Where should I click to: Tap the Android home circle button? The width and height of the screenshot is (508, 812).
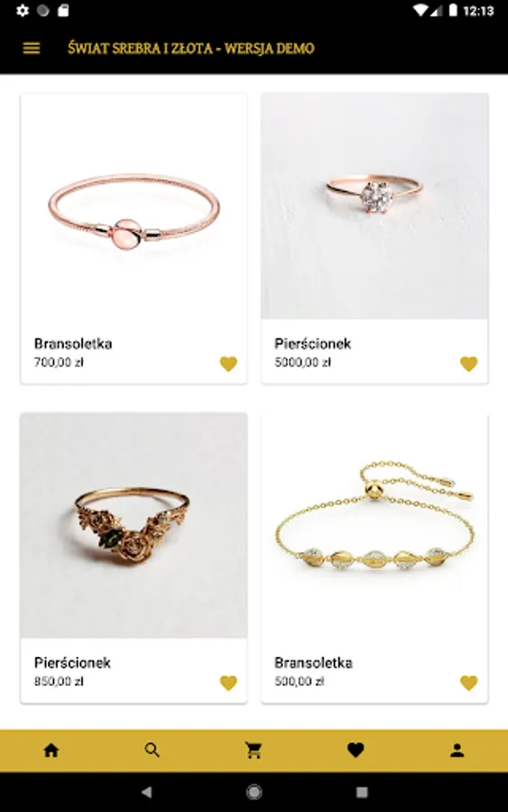tap(254, 792)
